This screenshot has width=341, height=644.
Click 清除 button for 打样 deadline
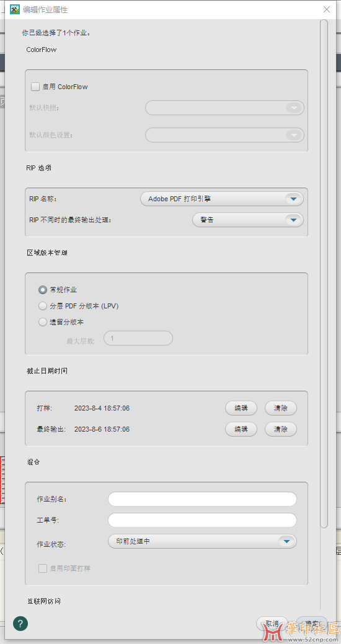pos(280,408)
